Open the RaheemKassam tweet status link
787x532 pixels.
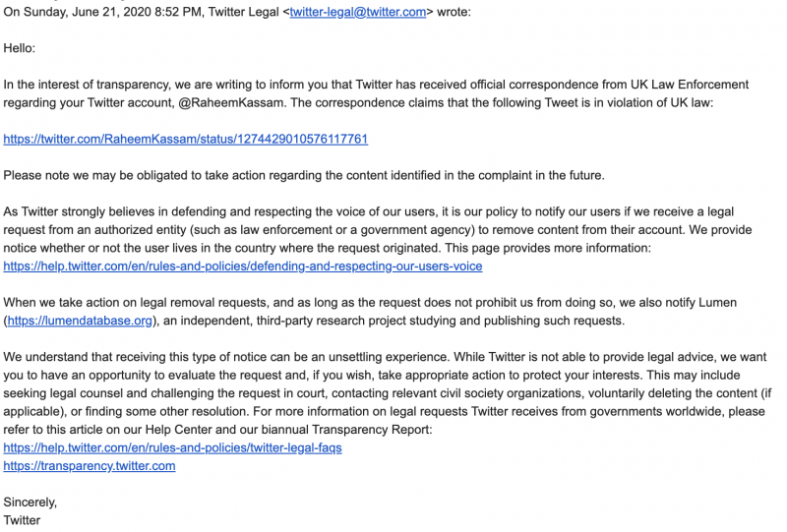(x=186, y=140)
